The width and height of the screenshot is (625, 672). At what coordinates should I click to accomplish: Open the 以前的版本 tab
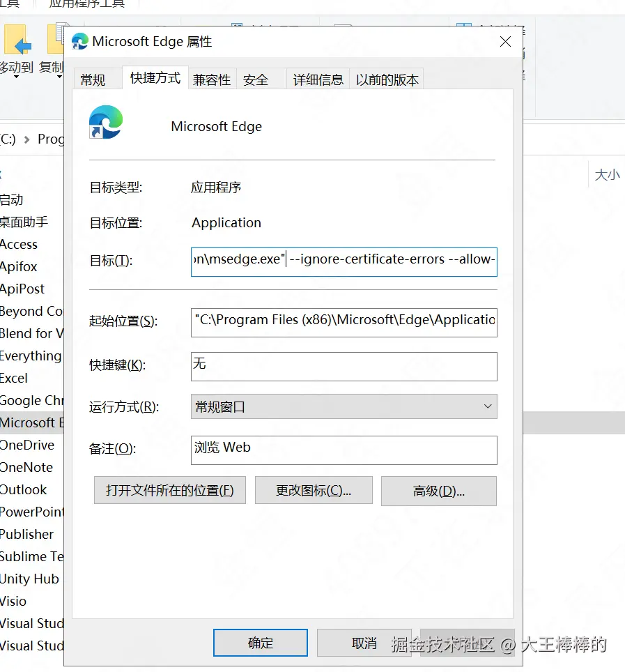click(387, 79)
